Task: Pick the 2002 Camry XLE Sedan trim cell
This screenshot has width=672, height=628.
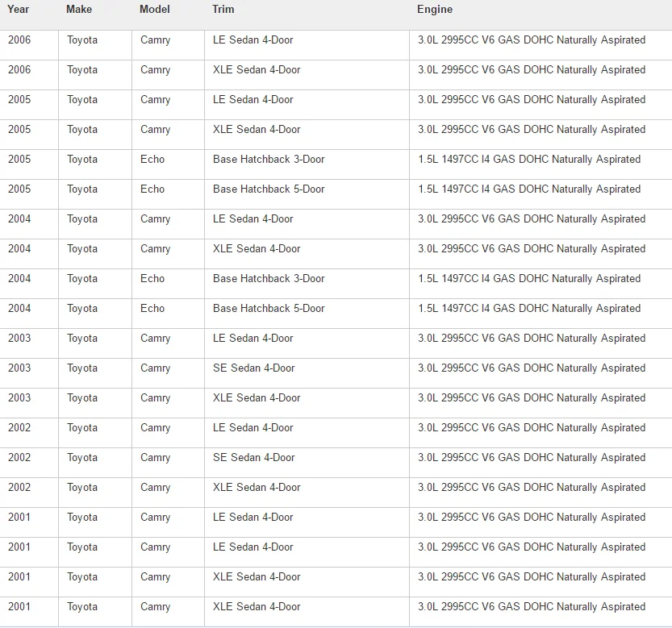Action: (307, 493)
